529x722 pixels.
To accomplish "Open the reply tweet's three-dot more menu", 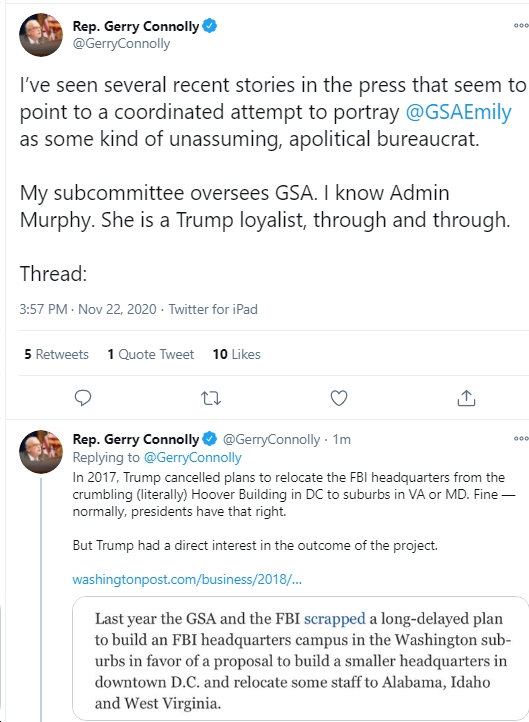I will click(521, 438).
